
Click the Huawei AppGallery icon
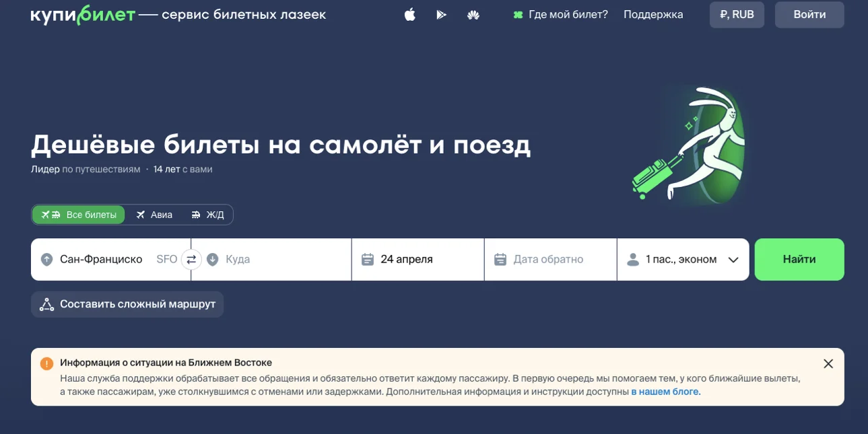click(473, 14)
